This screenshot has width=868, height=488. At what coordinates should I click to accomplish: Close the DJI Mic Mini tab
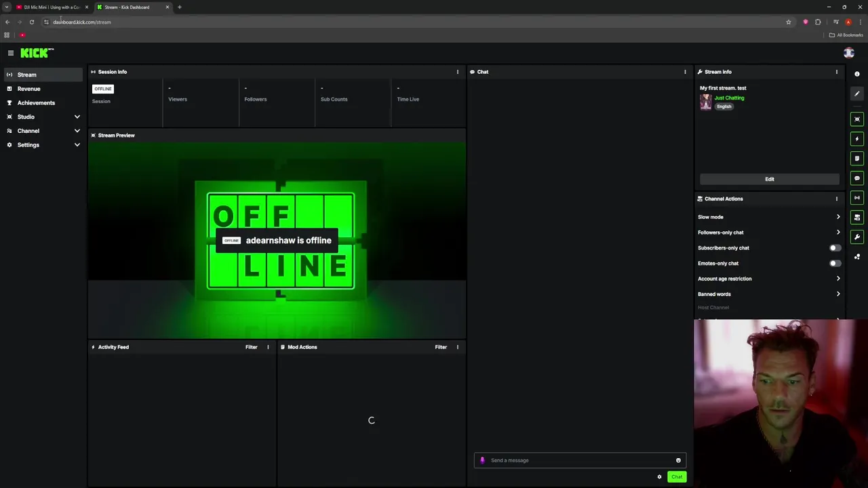tap(86, 7)
